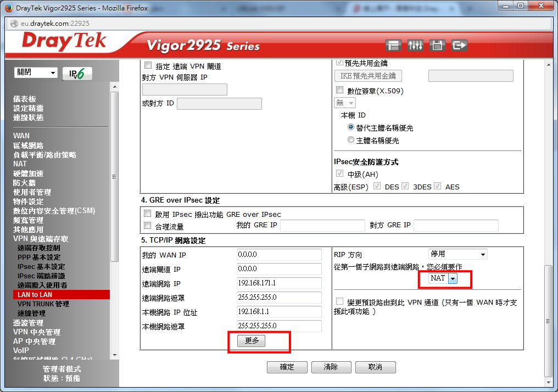Image resolution: width=558 pixels, height=392 pixels.
Task: Click the floppy disk save icon
Action: (437, 45)
